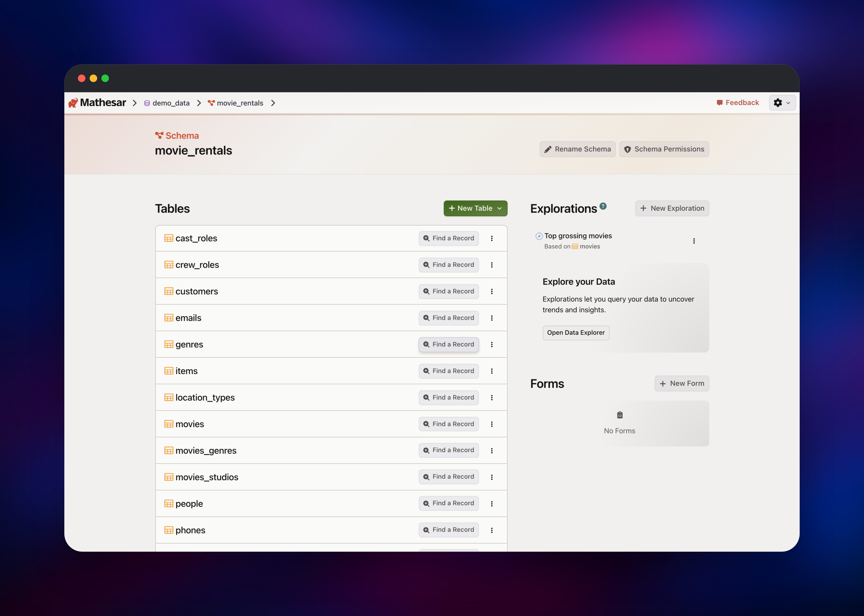864x616 pixels.
Task: Click Find a Record for cast_roles
Action: click(448, 238)
